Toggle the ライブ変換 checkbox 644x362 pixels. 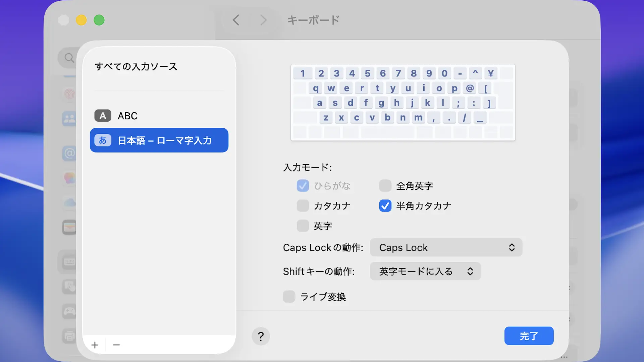289,297
